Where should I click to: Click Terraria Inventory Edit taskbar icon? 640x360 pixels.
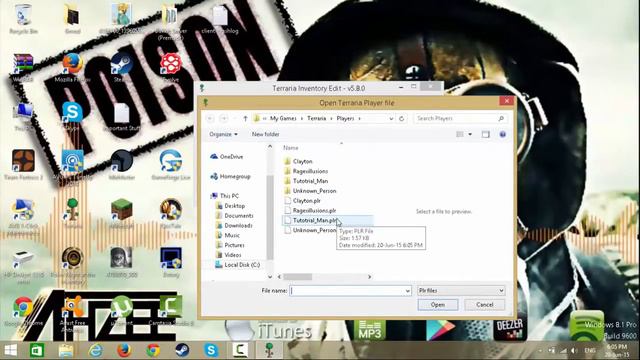point(269,350)
